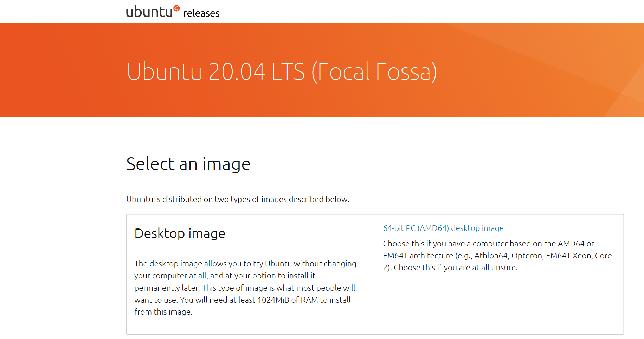Viewport: 644px width, 339px height.
Task: Select the Ubuntu logo to return home
Action: pos(151,10)
